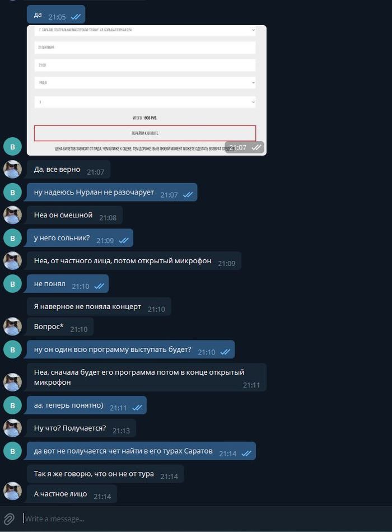Select message 'да вот не получается чет найти'
The height and width of the screenshot is (532, 392).
[141, 451]
